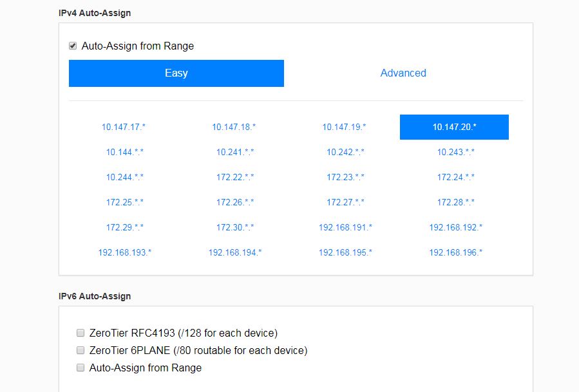Choose the 10.147.17.* range
This screenshot has width=579, height=392.
(x=124, y=127)
